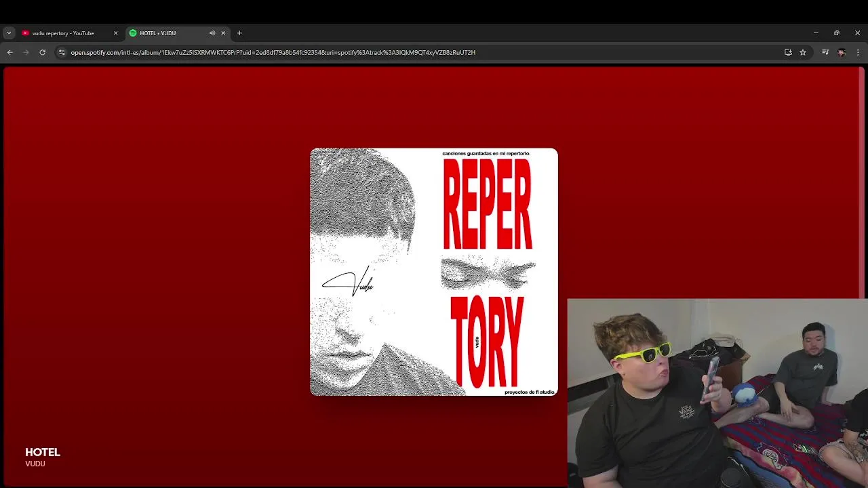Go back to the previous page
Viewport: 868px width, 488px height.
pos(9,52)
